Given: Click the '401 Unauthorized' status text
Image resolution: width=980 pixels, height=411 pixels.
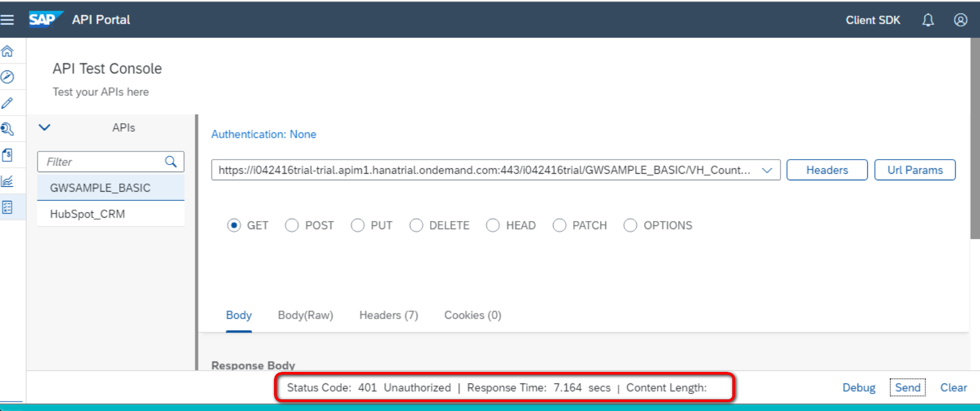Looking at the screenshot, I should pyautogui.click(x=405, y=388).
